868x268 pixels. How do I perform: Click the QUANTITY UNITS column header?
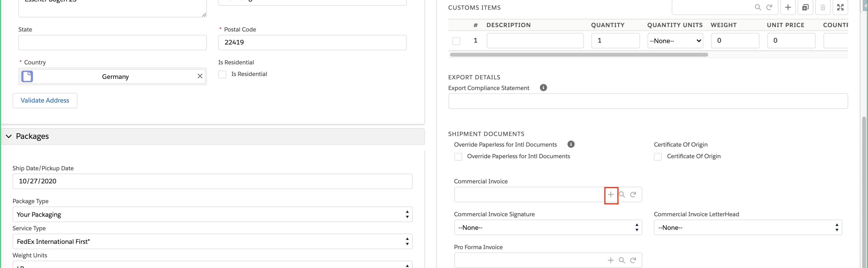point(675,25)
